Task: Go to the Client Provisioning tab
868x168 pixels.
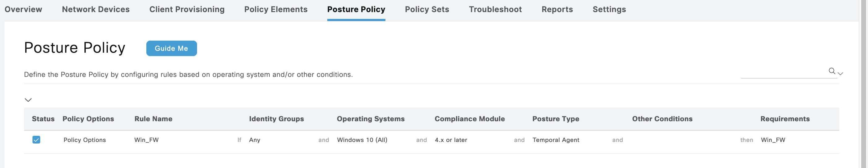Action: (187, 9)
